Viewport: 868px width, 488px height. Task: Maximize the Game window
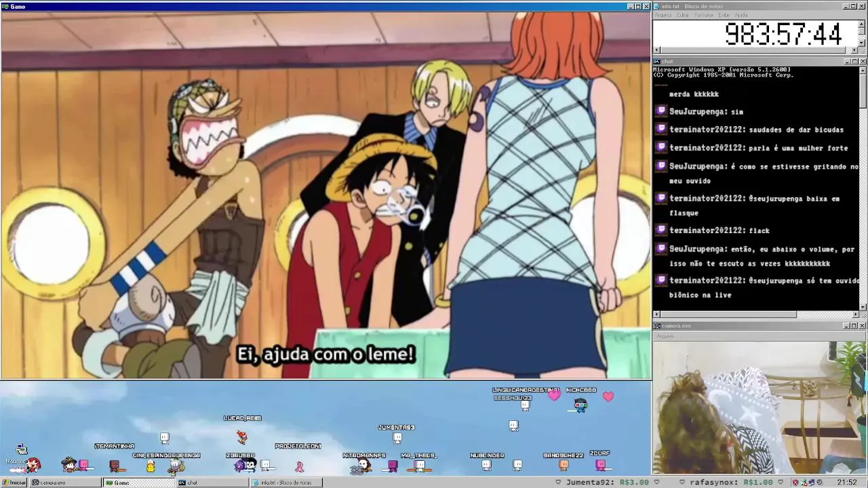tap(638, 6)
